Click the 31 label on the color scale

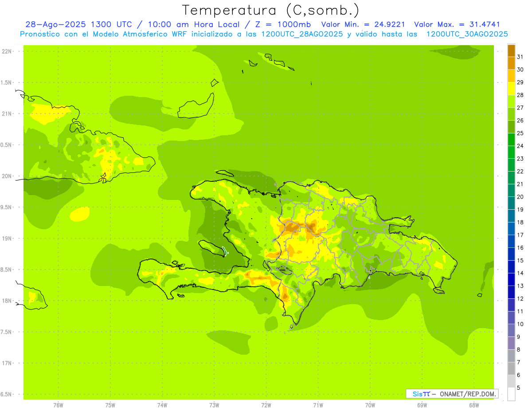pos(520,57)
